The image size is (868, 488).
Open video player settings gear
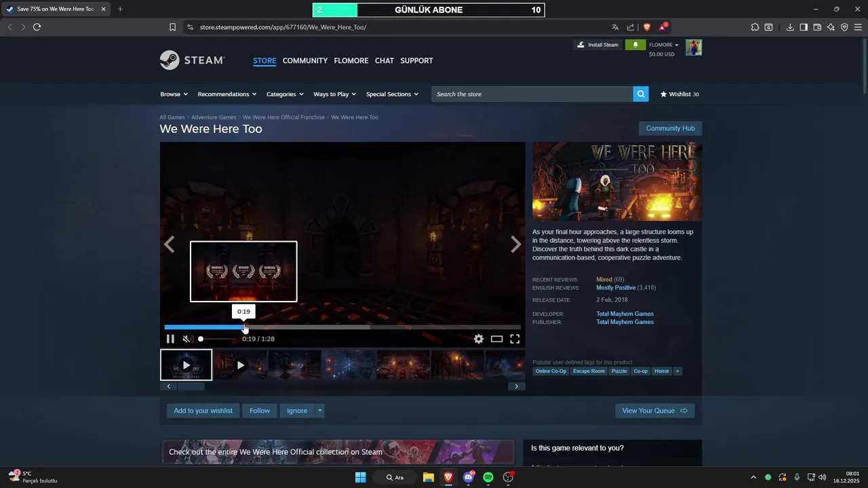tap(479, 339)
